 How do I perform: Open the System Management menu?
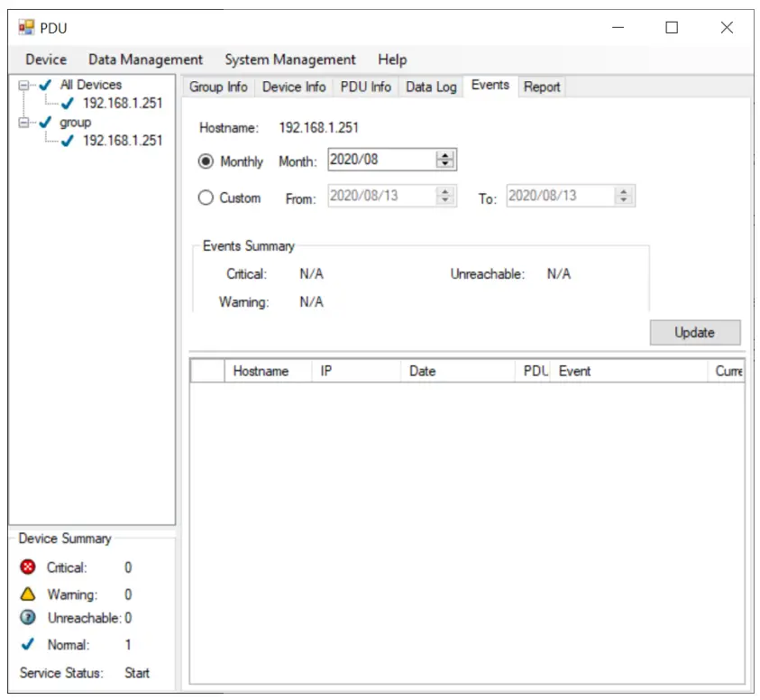pos(290,60)
